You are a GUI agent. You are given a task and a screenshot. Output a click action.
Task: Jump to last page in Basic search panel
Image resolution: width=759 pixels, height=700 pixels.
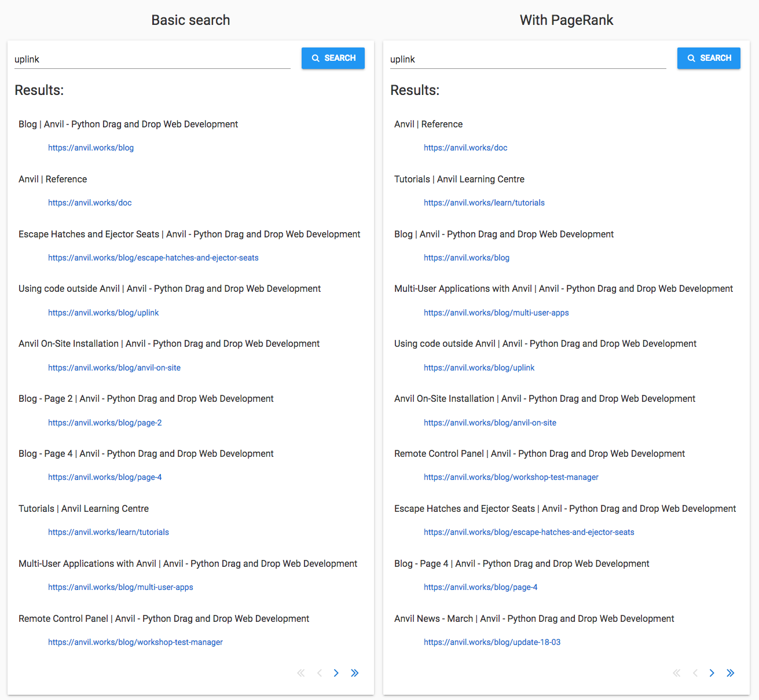click(x=355, y=673)
